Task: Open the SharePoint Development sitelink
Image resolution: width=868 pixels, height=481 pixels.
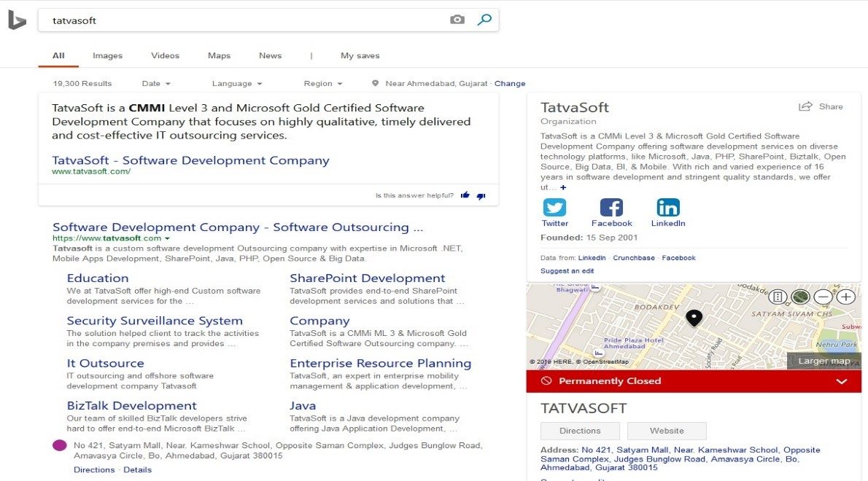Action: pos(368,278)
